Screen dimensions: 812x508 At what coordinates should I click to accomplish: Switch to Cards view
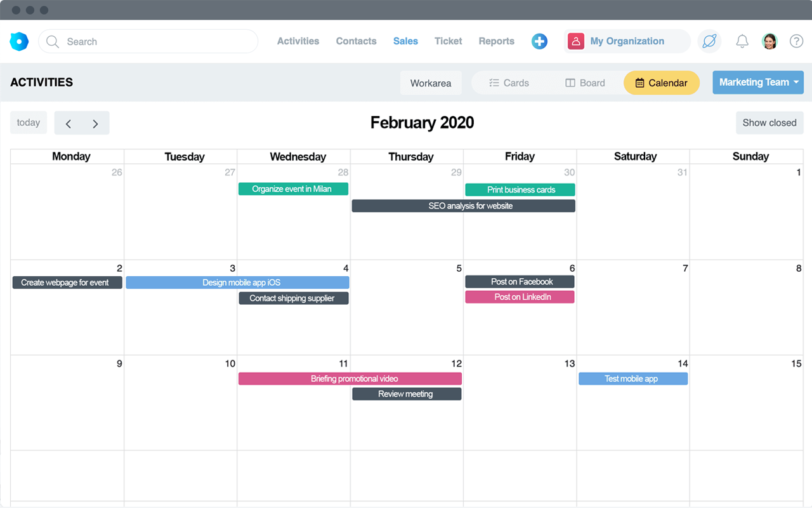[x=509, y=83]
